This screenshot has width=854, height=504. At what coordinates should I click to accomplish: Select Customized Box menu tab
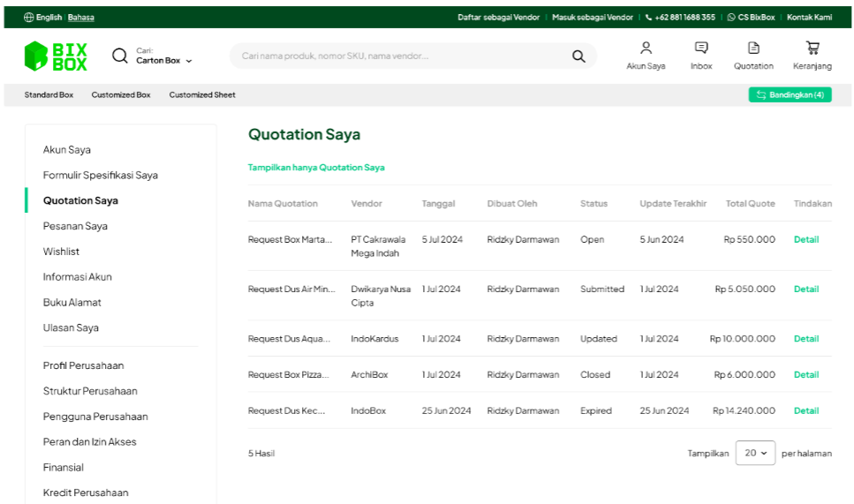click(x=121, y=95)
